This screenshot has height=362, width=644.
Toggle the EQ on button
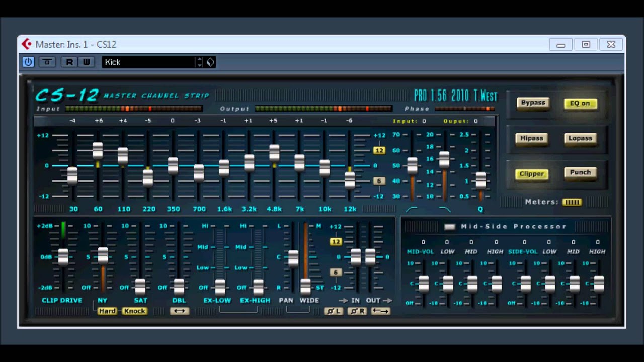[x=580, y=104]
